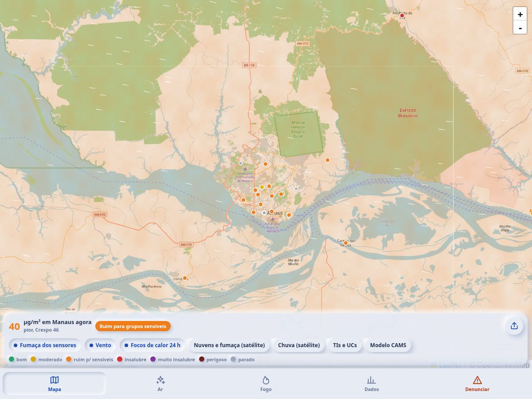Click the 'moderado' legend label
532x399 pixels.
coord(50,360)
